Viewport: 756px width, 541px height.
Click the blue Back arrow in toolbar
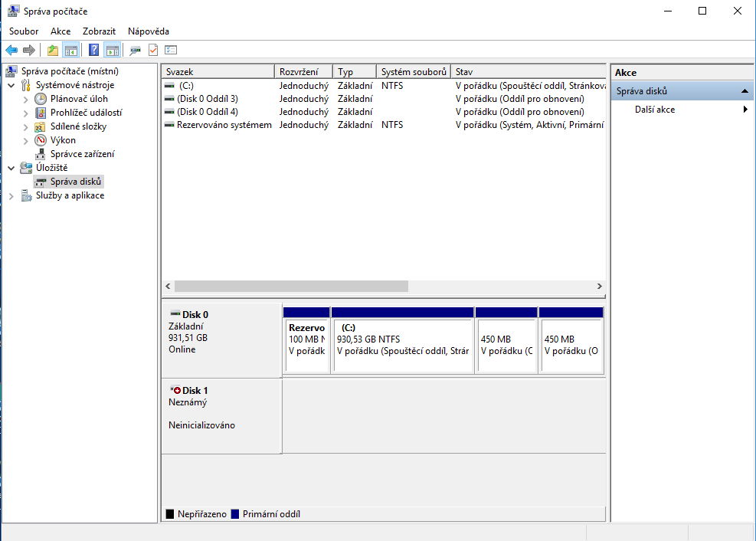pos(11,51)
